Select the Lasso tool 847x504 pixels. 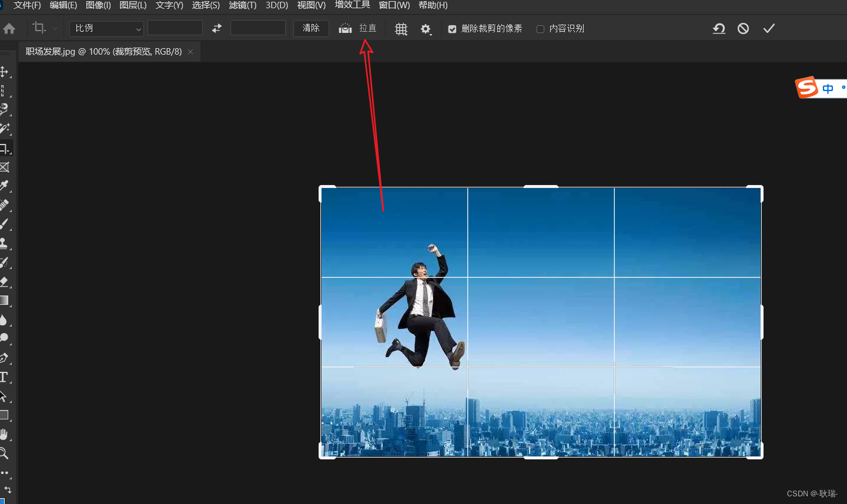click(4, 109)
